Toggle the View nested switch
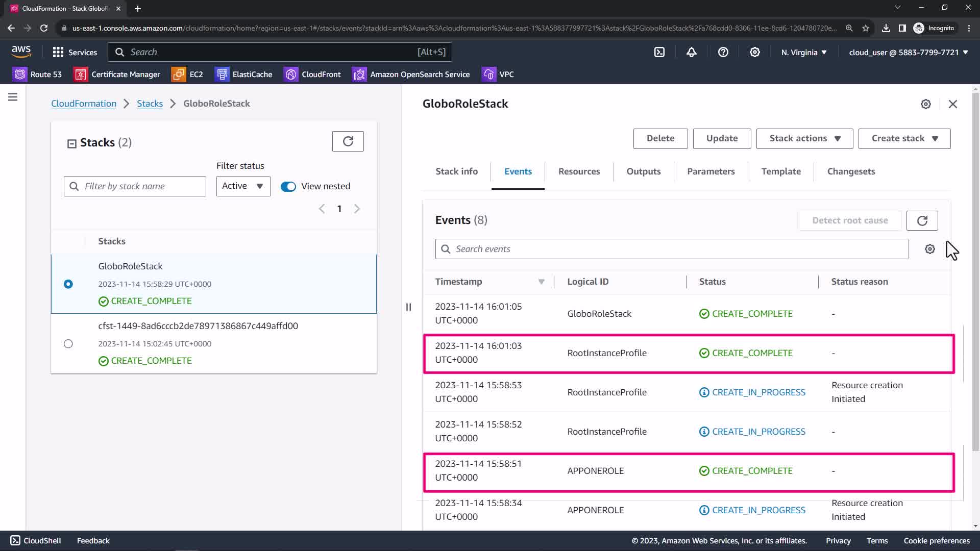This screenshot has width=980, height=551. point(288,186)
